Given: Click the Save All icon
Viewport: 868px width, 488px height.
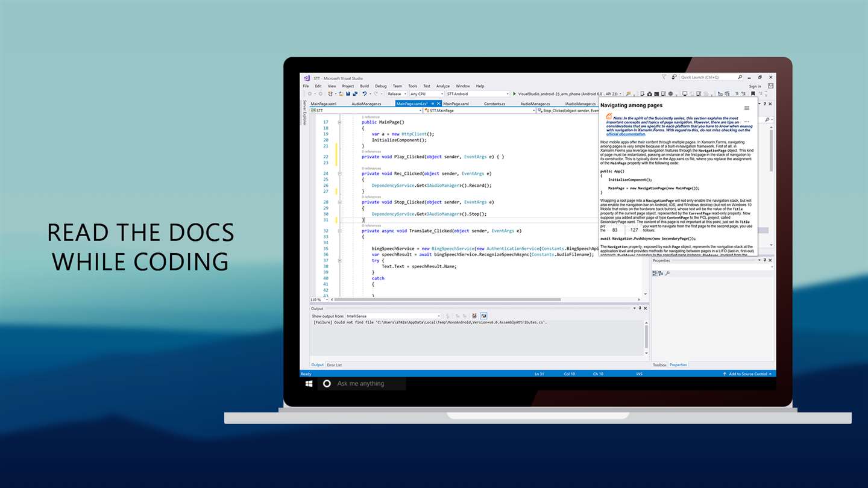Looking at the screenshot, I should coord(355,94).
